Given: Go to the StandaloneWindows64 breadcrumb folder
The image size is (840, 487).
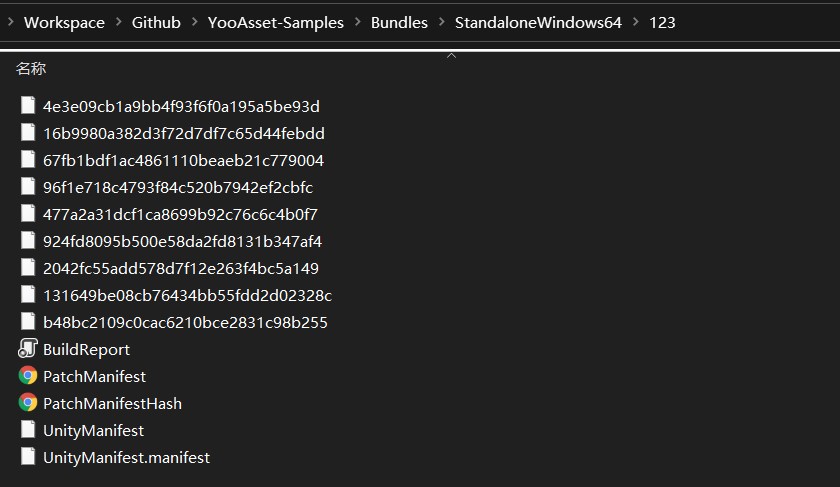Looking at the screenshot, I should [x=538, y=23].
